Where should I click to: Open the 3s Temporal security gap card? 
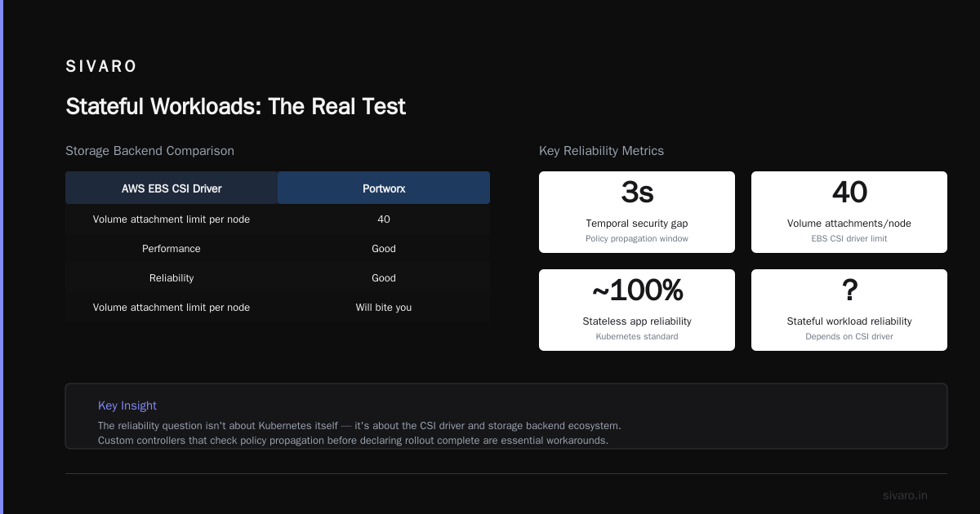click(637, 212)
